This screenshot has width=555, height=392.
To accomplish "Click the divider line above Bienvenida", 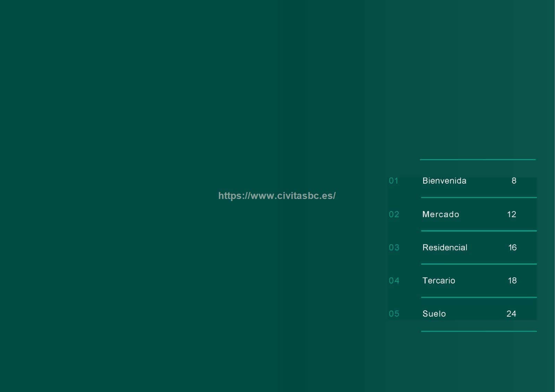I will (478, 159).
